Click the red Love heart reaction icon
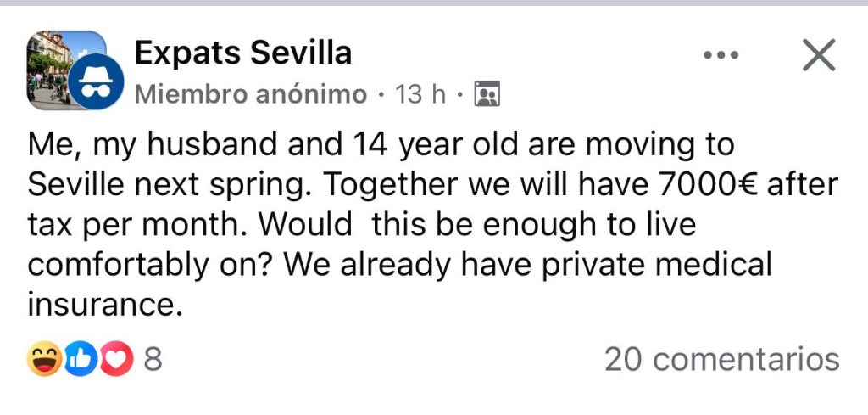Screen dimensions: 868x415 (x=118, y=360)
